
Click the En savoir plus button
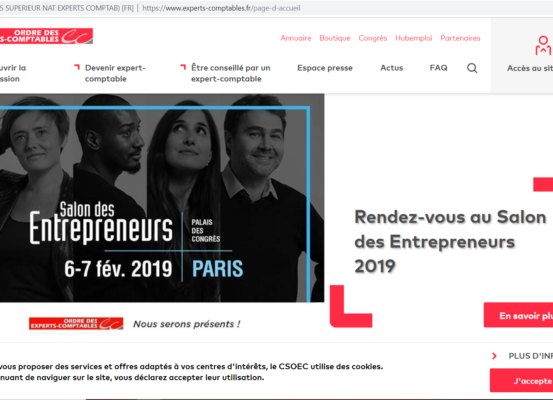(x=518, y=315)
